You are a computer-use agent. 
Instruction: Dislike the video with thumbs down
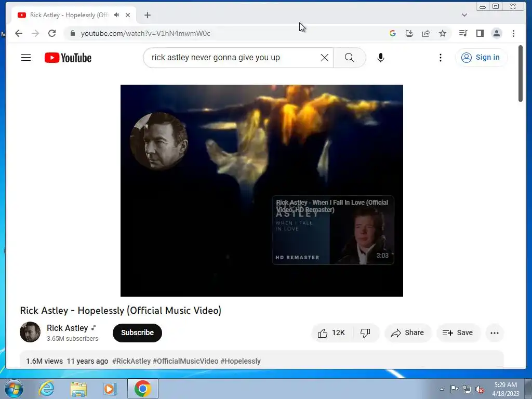point(365,333)
